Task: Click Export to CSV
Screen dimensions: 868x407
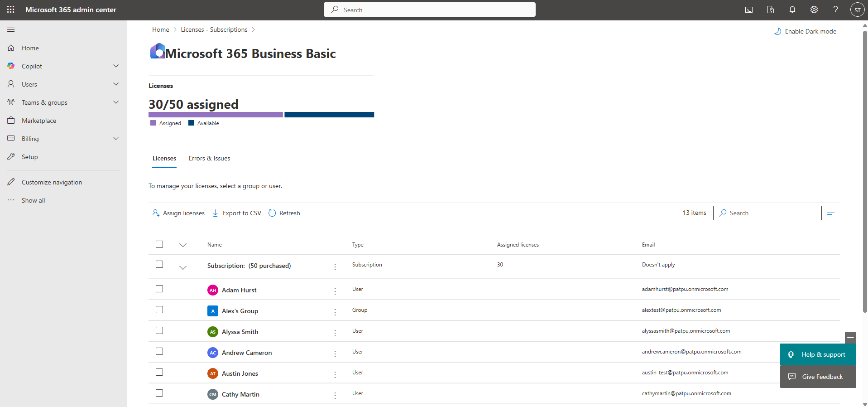Action: [237, 213]
